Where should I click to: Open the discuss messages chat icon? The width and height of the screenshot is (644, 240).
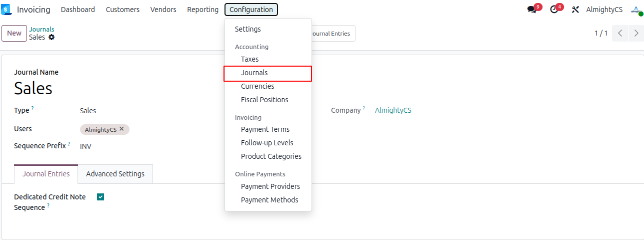pos(531,10)
